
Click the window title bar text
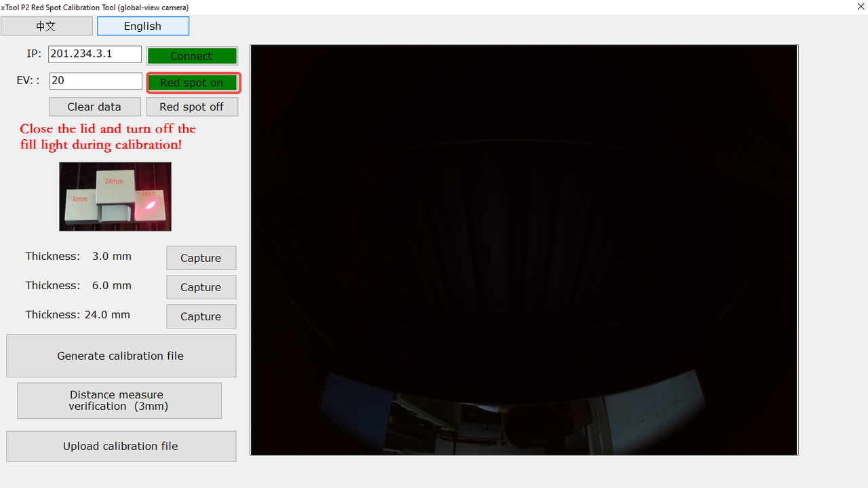tap(95, 7)
